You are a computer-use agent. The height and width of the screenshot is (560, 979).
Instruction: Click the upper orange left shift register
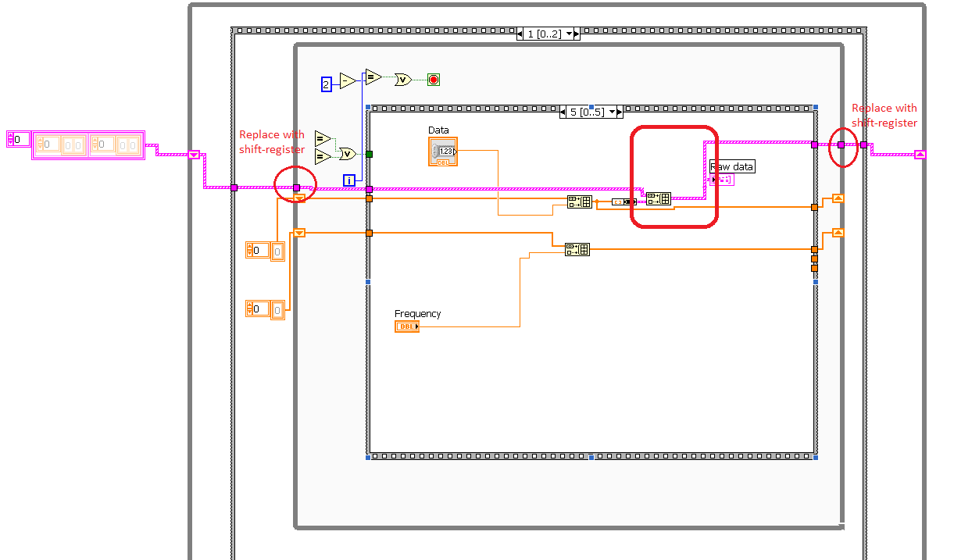tap(299, 198)
